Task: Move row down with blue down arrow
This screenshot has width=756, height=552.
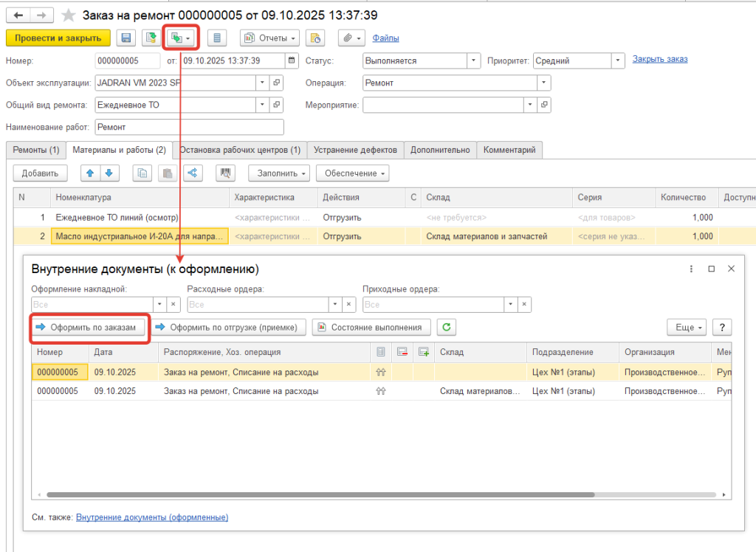Action: click(x=109, y=173)
